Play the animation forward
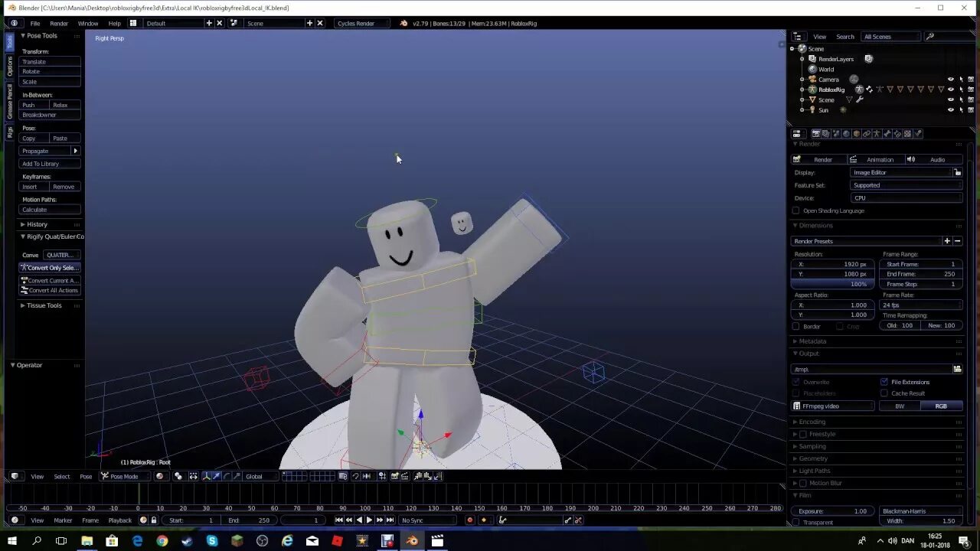Screen dimensions: 980x551 click(x=369, y=520)
